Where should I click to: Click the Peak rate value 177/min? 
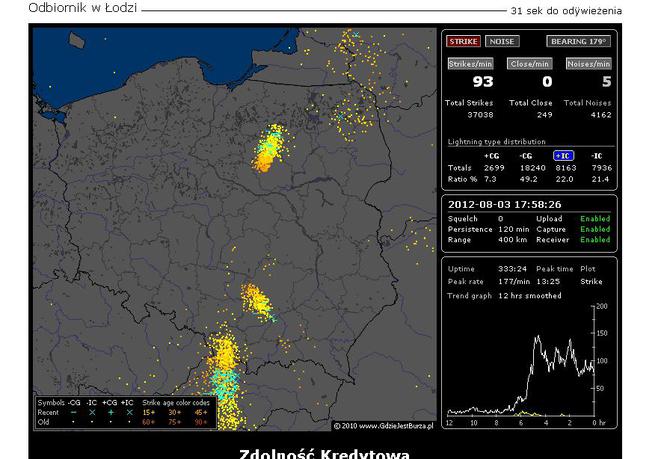(x=514, y=282)
